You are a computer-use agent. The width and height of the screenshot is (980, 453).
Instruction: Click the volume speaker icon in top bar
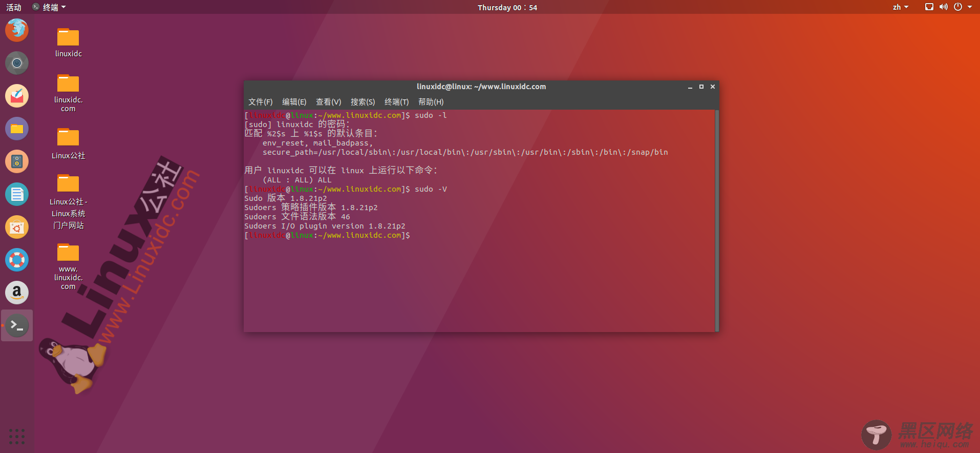pyautogui.click(x=943, y=7)
